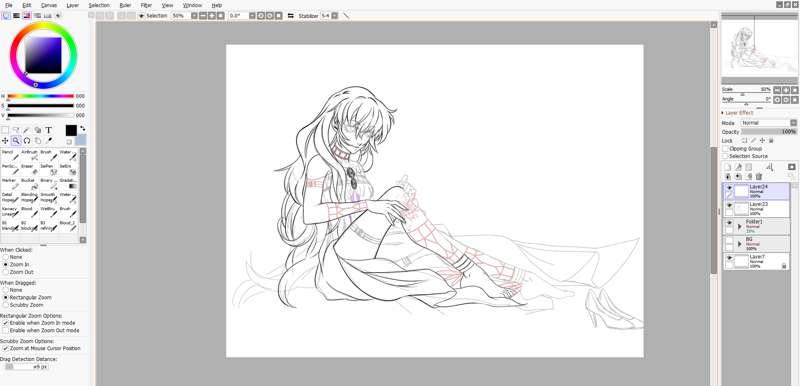The height and width of the screenshot is (386, 800).
Task: Choose the Marker brush preset
Action: (10, 184)
